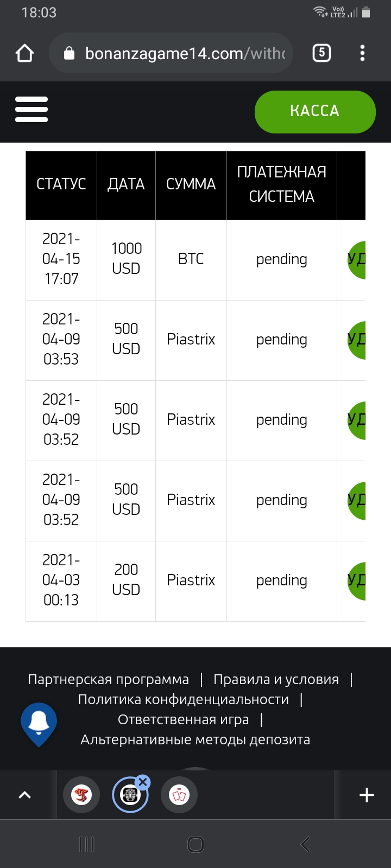
Task: Delete the 200 USD Piastrix request
Action: click(356, 581)
